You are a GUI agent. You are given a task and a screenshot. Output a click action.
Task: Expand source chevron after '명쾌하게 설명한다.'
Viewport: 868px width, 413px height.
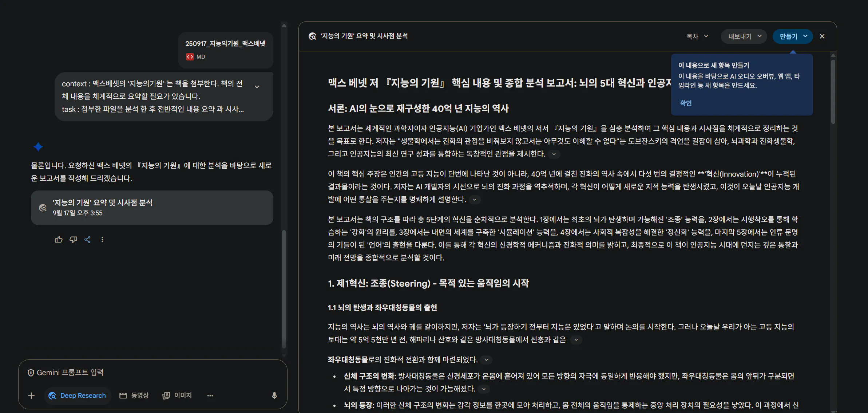475,200
